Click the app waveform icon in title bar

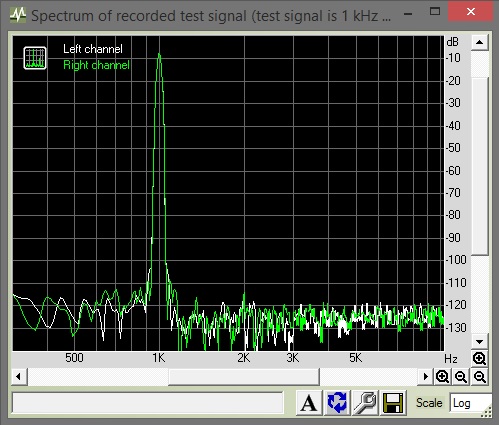(x=18, y=15)
